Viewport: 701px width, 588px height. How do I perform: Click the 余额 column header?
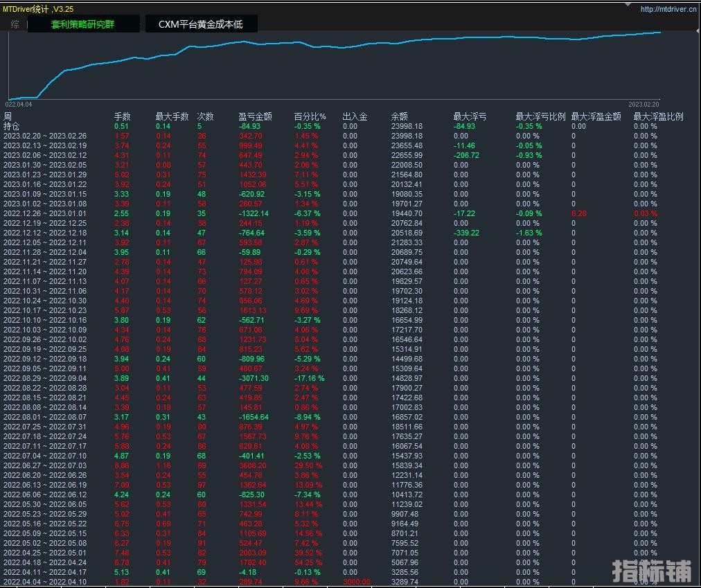[x=399, y=116]
